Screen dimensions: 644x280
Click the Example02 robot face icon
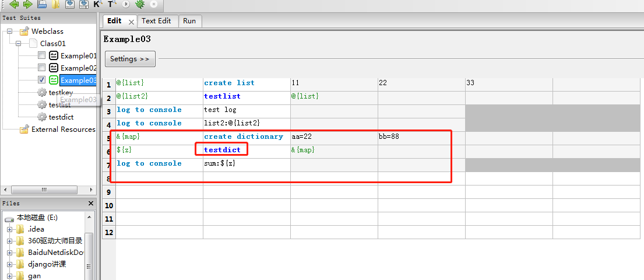54,68
